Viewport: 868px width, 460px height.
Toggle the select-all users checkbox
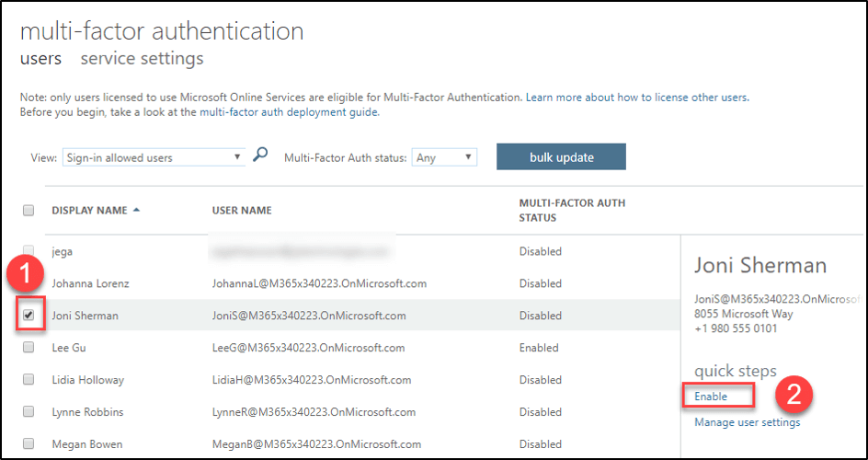(29, 211)
